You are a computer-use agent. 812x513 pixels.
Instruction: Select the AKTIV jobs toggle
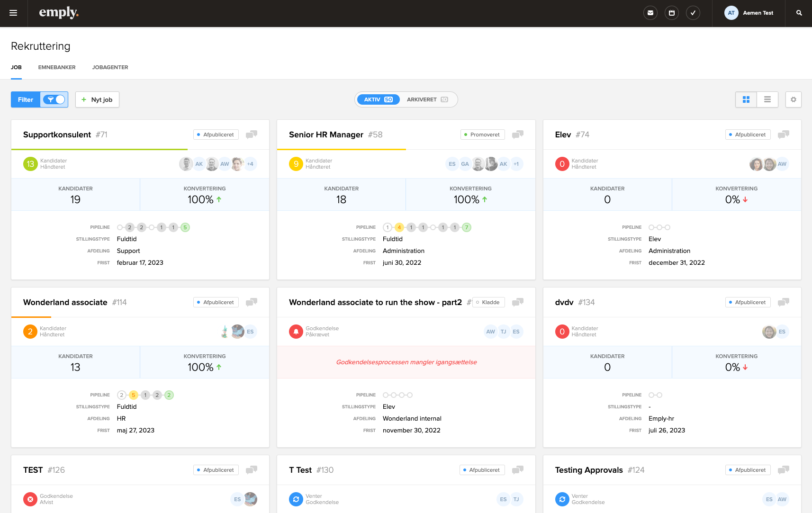(x=378, y=99)
